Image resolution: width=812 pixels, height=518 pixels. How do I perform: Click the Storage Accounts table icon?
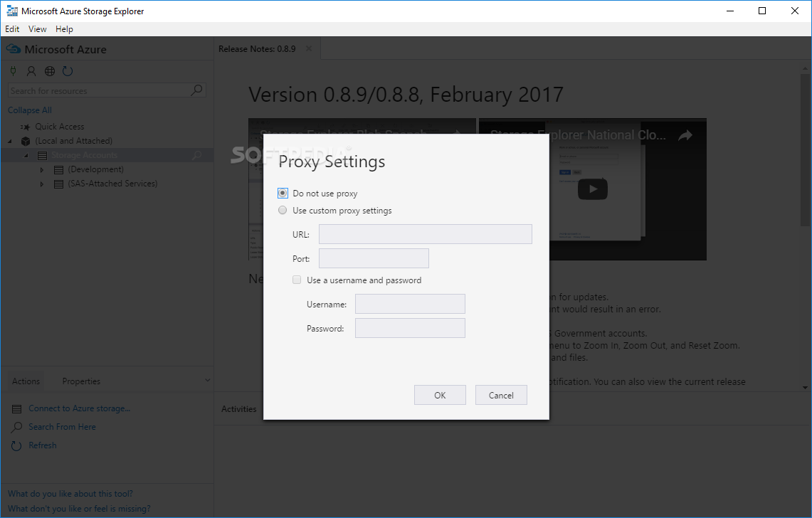pos(43,155)
